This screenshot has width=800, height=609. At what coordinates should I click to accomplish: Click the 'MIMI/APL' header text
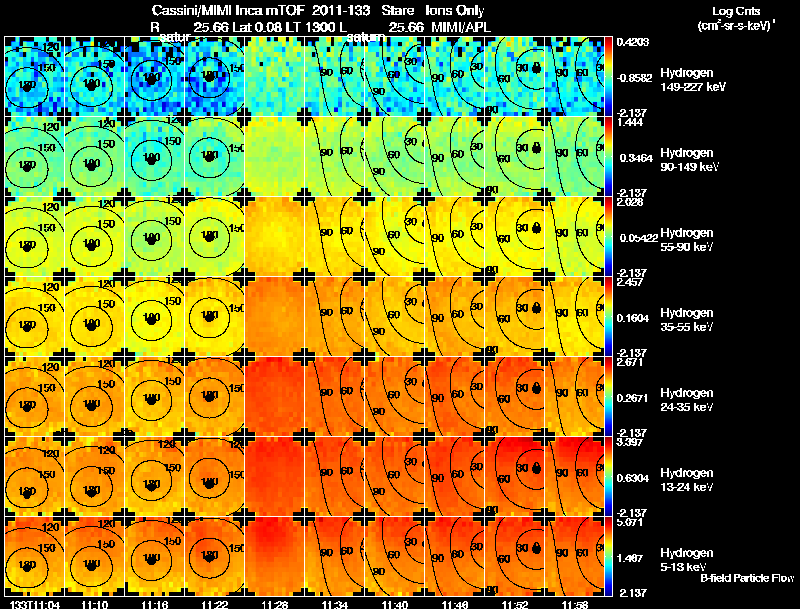click(x=461, y=27)
